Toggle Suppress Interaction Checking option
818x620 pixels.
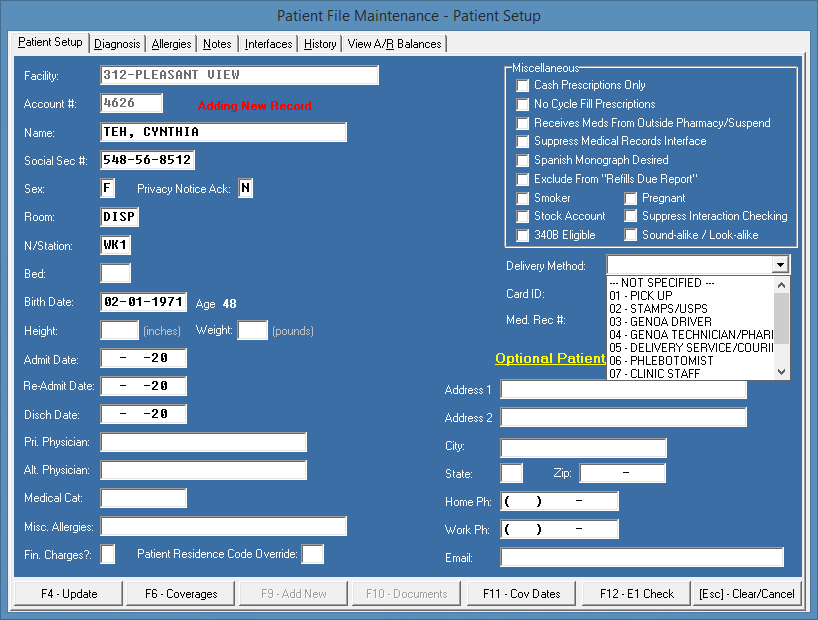632,216
